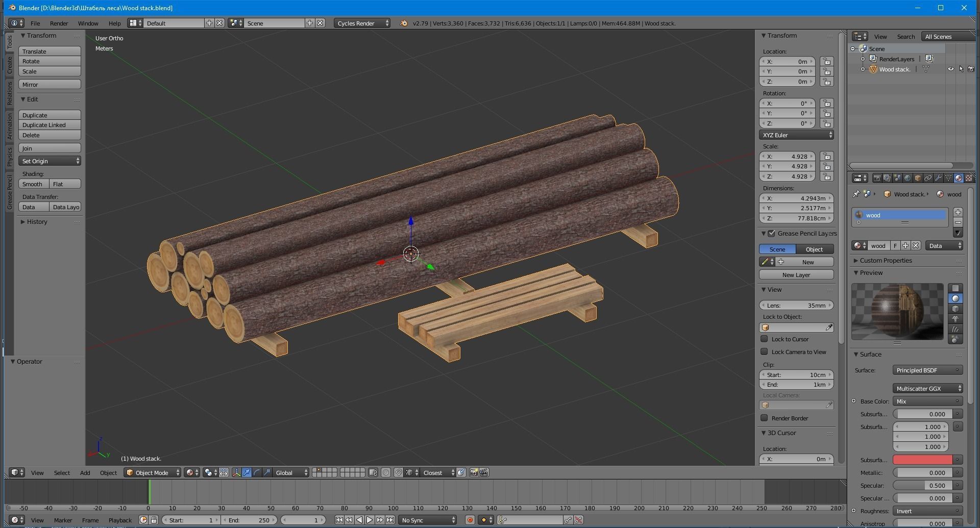Select the Scene properties tab

pyautogui.click(x=897, y=178)
